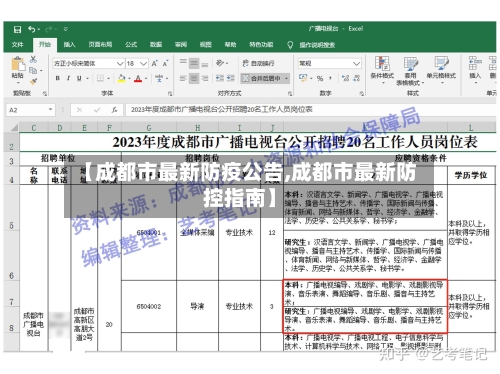Click Cell Styles (单元格样式) icon
500x374 pixels.
441,64
